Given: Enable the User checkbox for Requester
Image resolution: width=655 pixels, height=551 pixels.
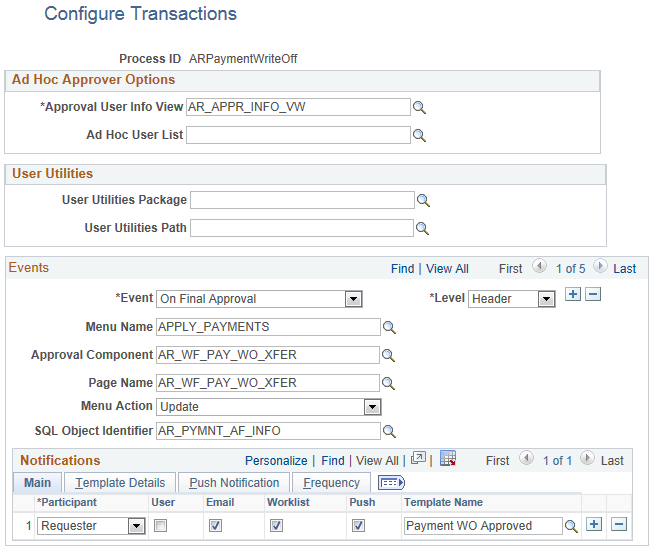Looking at the screenshot, I should [x=161, y=526].
